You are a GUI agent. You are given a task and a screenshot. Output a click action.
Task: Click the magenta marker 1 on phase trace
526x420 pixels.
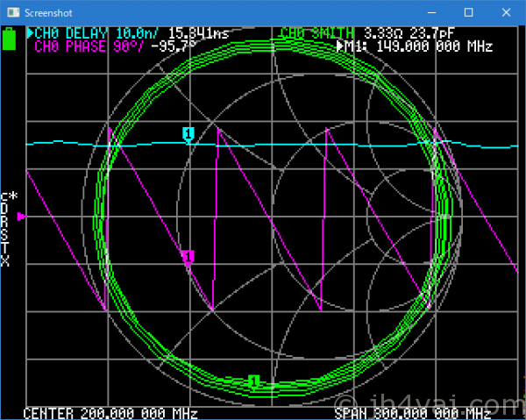pyautogui.click(x=188, y=256)
